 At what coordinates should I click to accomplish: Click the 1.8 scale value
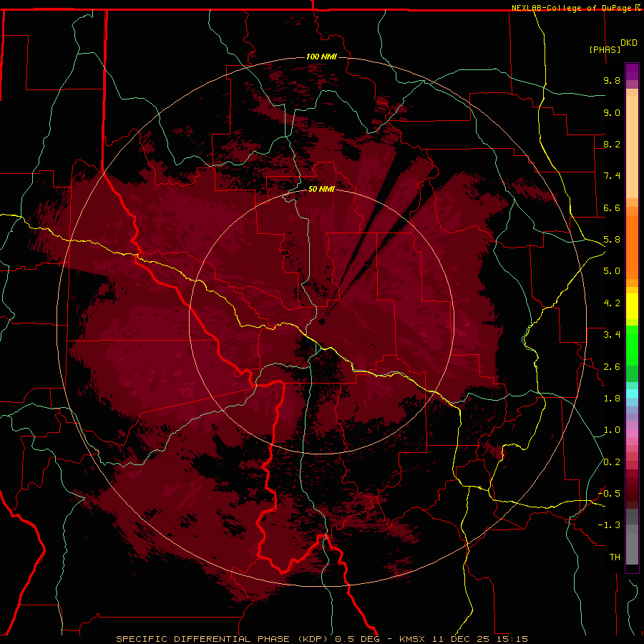click(612, 399)
